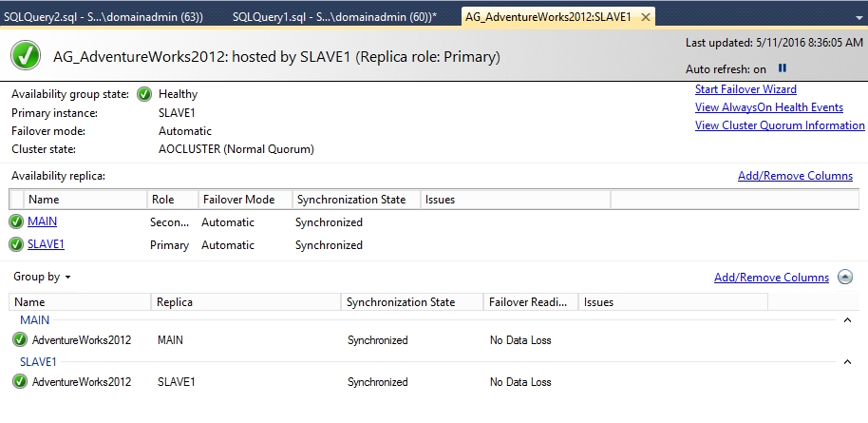The height and width of the screenshot is (423, 868).
Task: Click No Data Loss in the SLAVE1 row
Action: [520, 382]
